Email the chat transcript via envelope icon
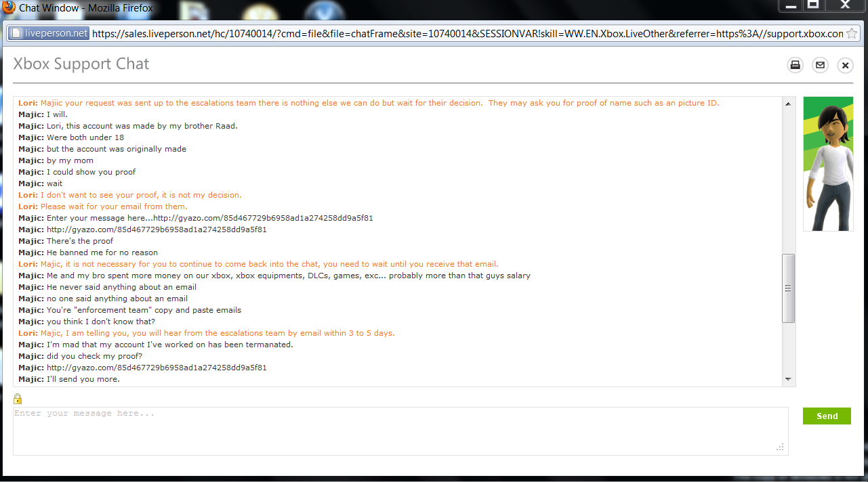This screenshot has width=868, height=482. tap(820, 65)
